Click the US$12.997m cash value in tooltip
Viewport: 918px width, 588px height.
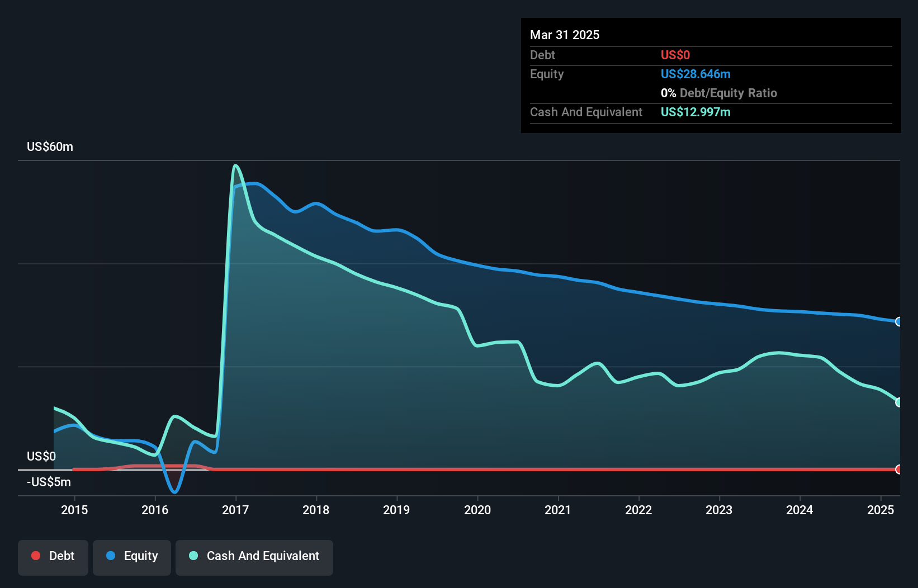coord(695,112)
